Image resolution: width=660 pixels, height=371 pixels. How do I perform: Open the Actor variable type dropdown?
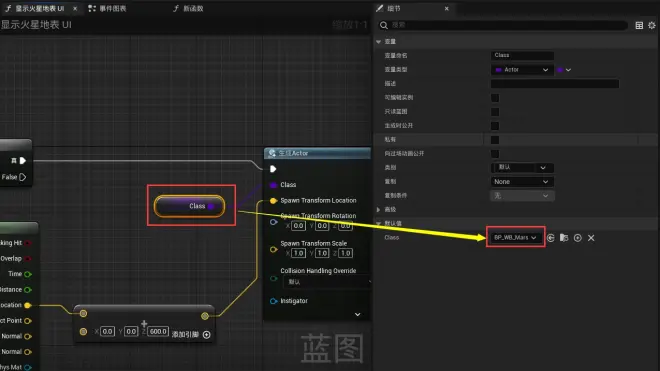tap(522, 69)
